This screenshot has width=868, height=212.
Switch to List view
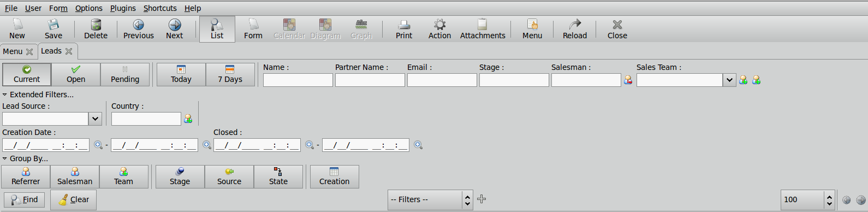coord(217,29)
